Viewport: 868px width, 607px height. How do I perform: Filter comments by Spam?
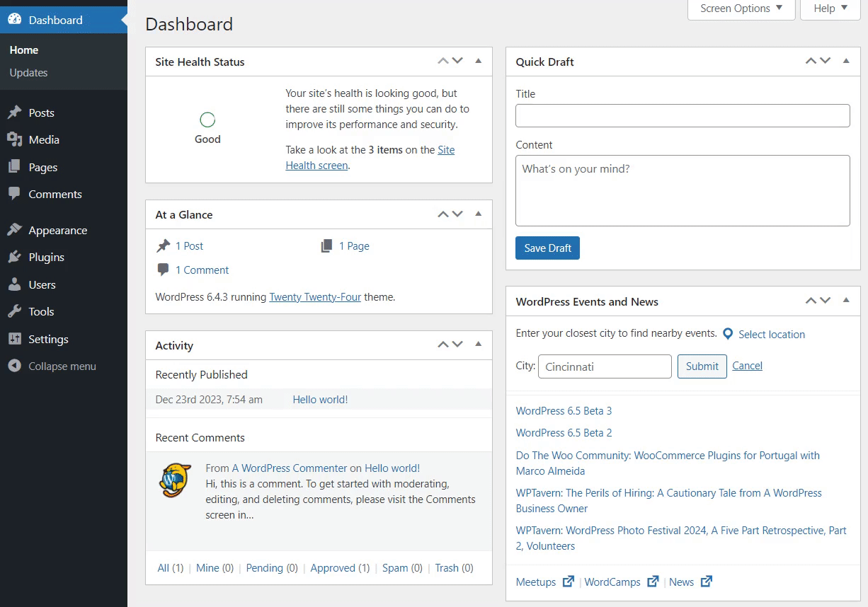pos(395,568)
